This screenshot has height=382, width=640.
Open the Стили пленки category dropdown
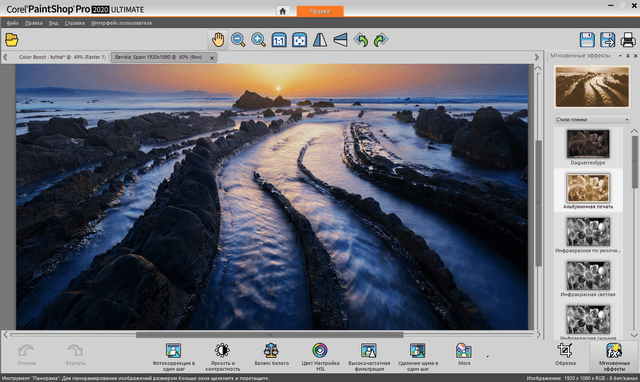[592, 120]
